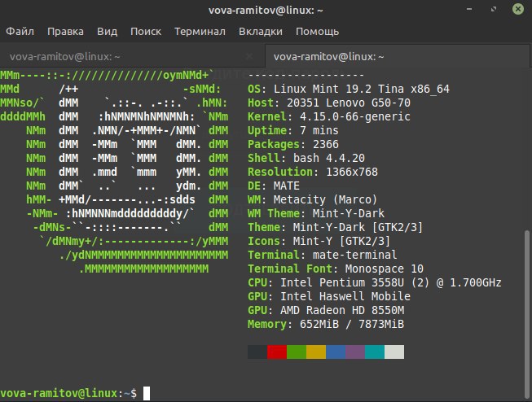
Task: Click the terminal cursor block at prompt
Action: (x=147, y=394)
